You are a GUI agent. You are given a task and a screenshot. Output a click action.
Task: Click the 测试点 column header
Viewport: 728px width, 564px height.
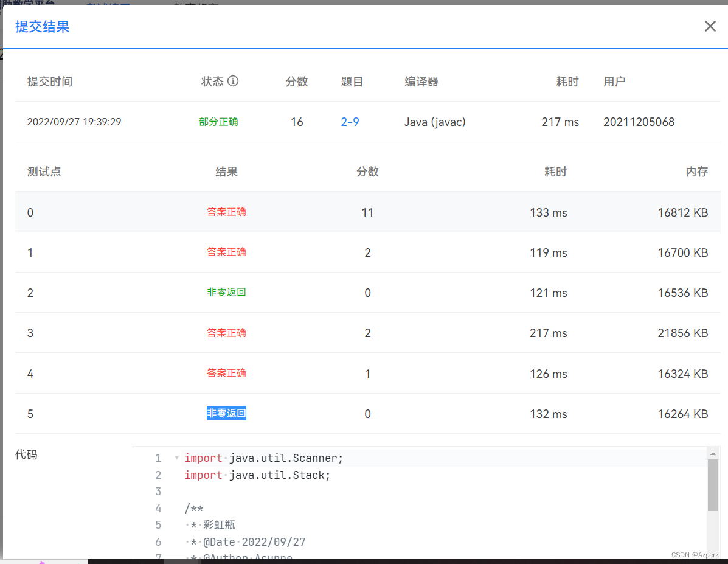pos(44,172)
